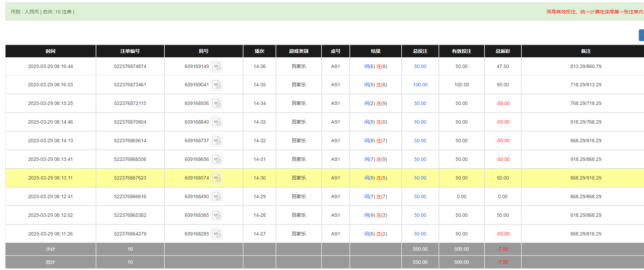View replay icon for round 609168285
The image size is (644, 270).
click(217, 234)
